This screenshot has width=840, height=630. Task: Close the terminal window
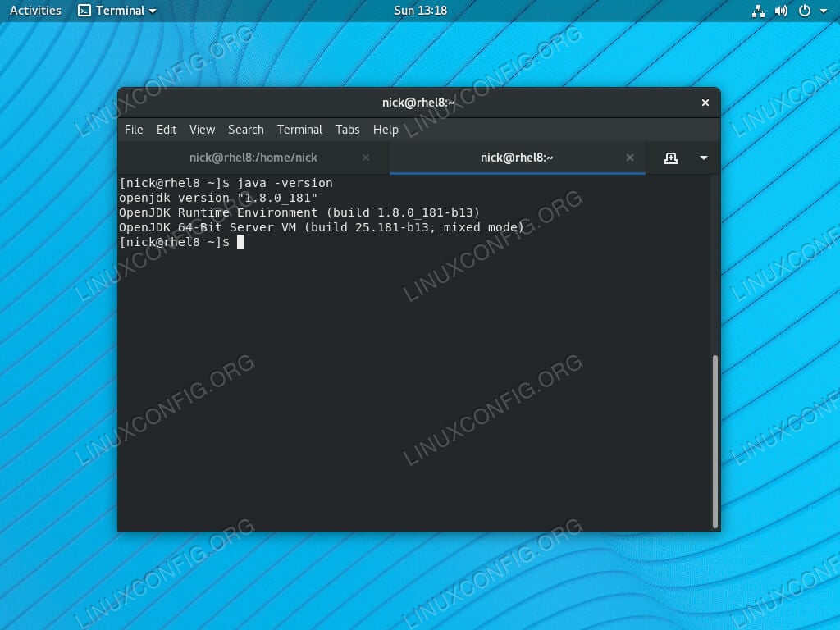(705, 103)
